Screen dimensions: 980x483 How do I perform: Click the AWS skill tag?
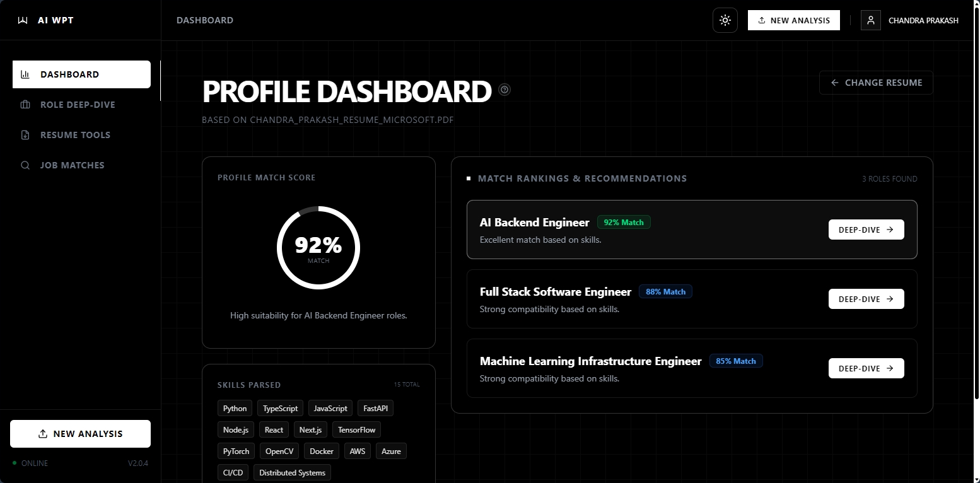(358, 451)
